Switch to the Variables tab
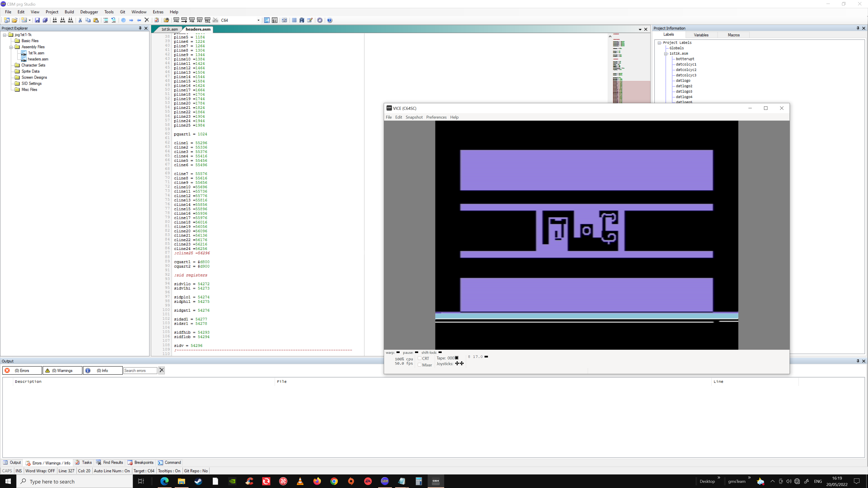The width and height of the screenshot is (868, 488). pos(701,35)
